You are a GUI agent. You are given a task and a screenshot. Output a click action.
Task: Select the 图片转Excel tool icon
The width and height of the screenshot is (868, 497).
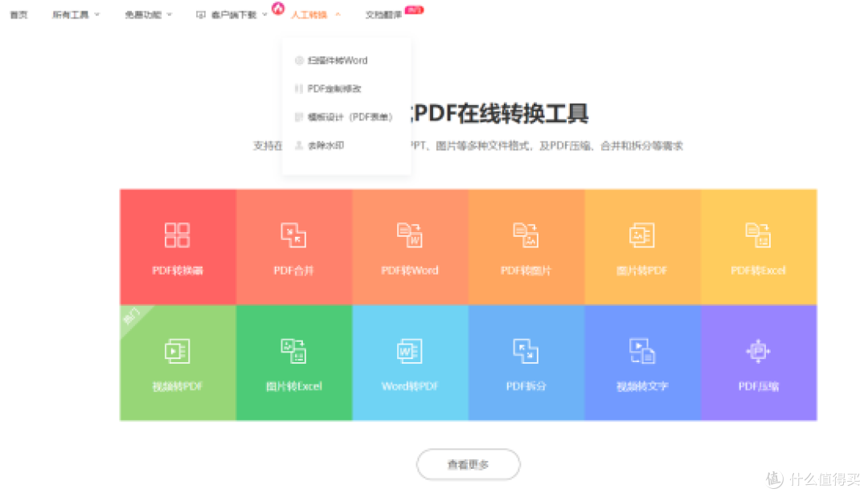(x=293, y=351)
